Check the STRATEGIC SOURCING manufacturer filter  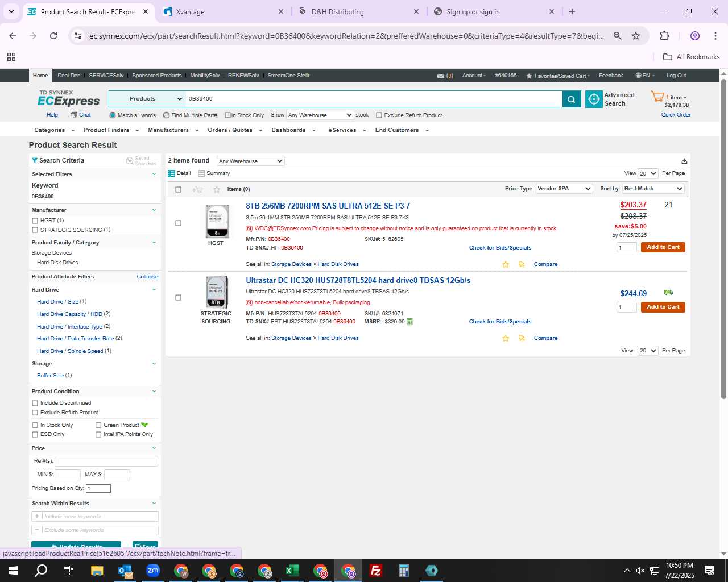click(x=35, y=230)
